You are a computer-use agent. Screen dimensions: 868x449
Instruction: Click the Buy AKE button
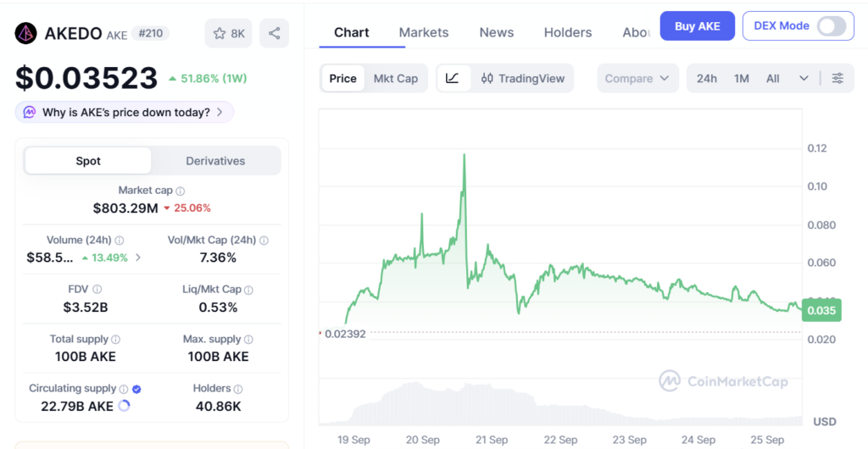pos(698,26)
